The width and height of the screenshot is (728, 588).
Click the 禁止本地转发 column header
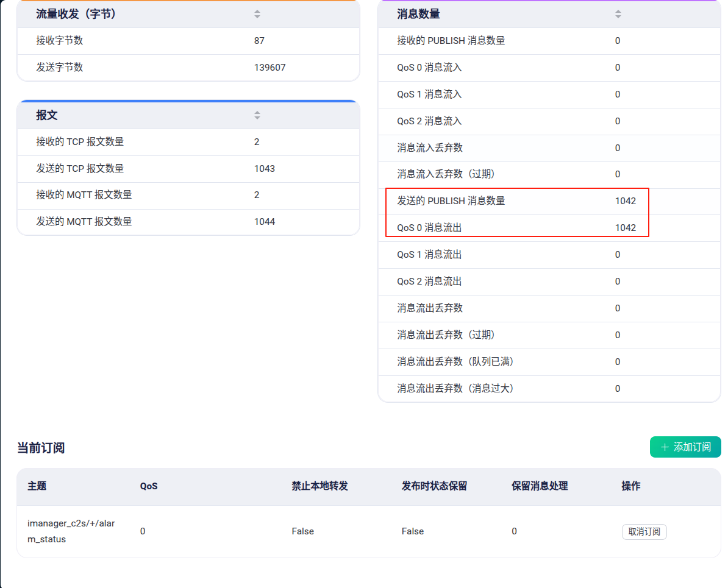[319, 486]
